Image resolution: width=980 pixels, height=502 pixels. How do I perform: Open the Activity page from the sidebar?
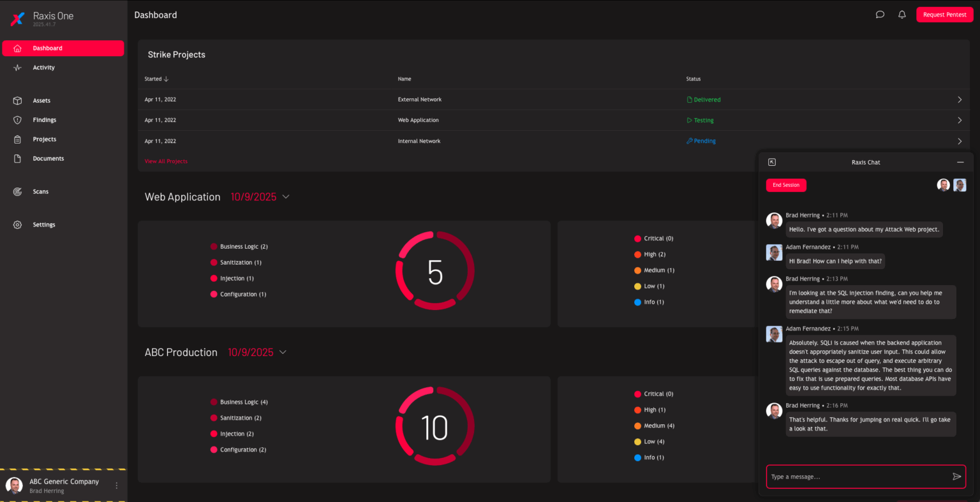pyautogui.click(x=43, y=67)
